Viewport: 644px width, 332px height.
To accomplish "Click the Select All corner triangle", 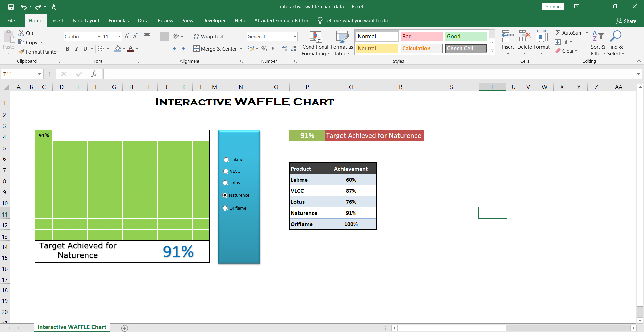I will [6, 87].
